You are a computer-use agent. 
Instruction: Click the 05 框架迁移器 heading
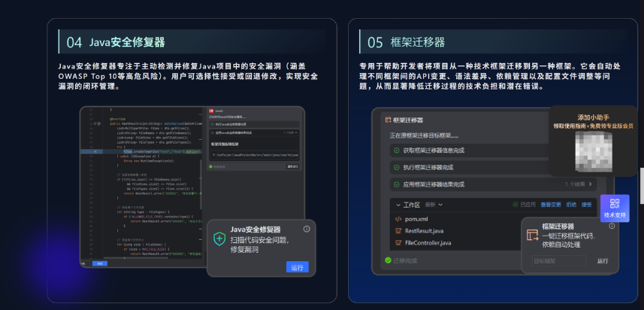pos(407,42)
